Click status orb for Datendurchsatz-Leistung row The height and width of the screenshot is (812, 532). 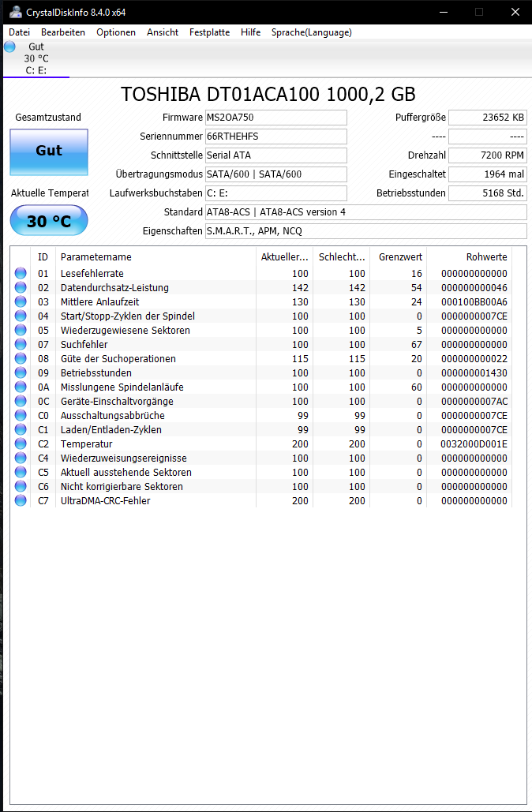click(21, 287)
